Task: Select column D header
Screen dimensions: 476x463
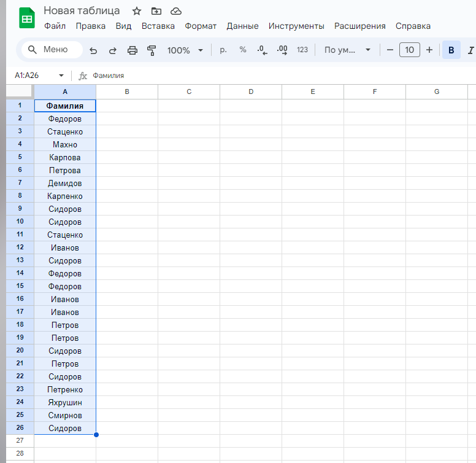Action: 251,91
